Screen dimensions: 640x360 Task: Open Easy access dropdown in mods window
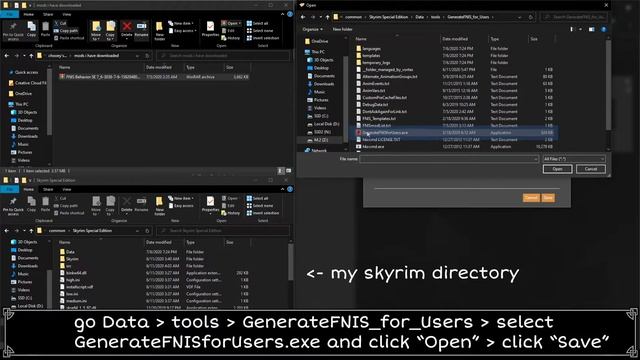[x=182, y=31]
